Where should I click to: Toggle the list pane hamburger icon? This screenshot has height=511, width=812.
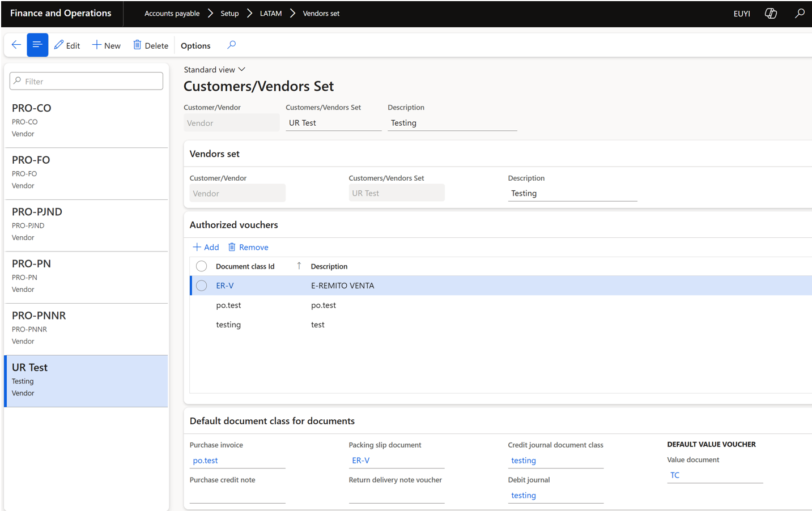pos(37,45)
